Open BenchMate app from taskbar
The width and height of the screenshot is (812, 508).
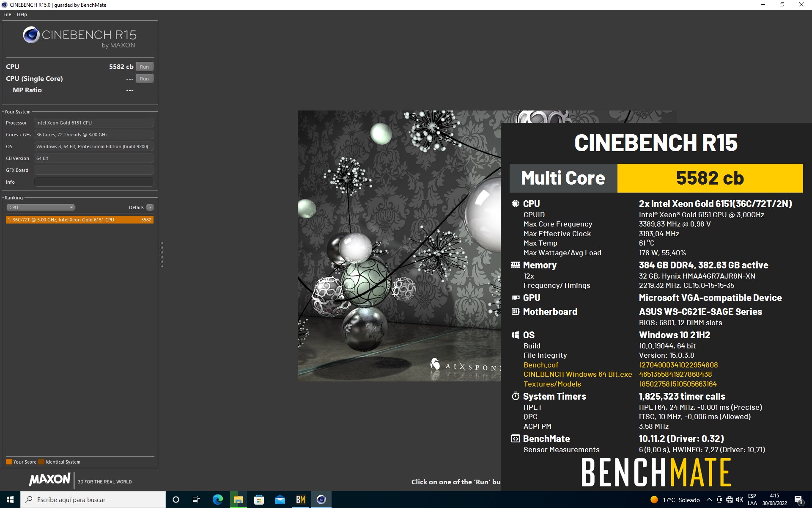pyautogui.click(x=300, y=500)
